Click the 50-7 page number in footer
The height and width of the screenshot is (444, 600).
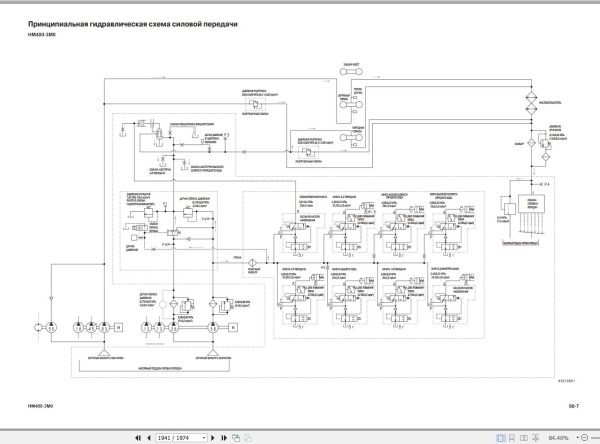(574, 406)
